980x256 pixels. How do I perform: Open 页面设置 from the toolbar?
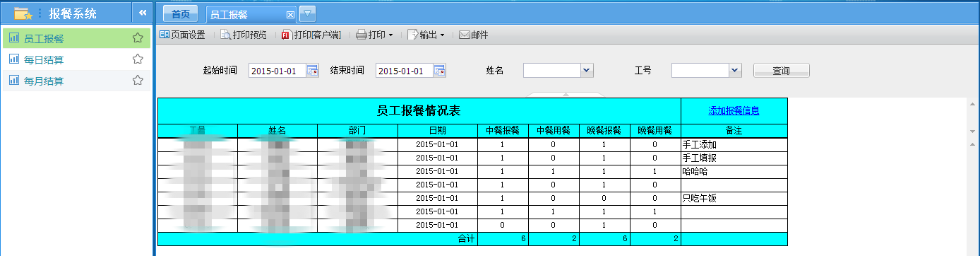click(x=183, y=35)
